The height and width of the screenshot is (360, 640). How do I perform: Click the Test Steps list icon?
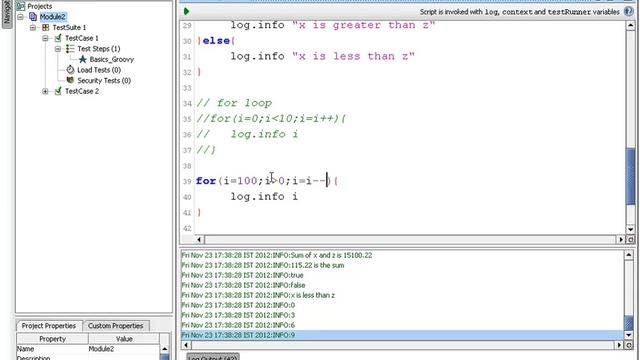(x=70, y=49)
